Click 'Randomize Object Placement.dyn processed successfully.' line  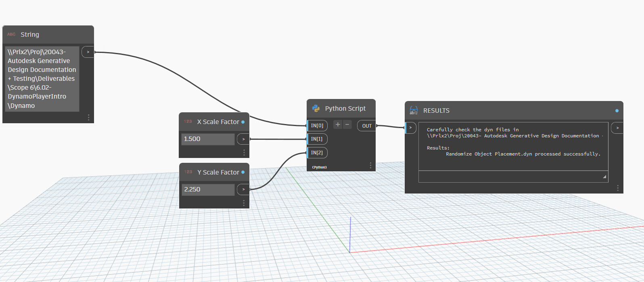click(x=523, y=154)
